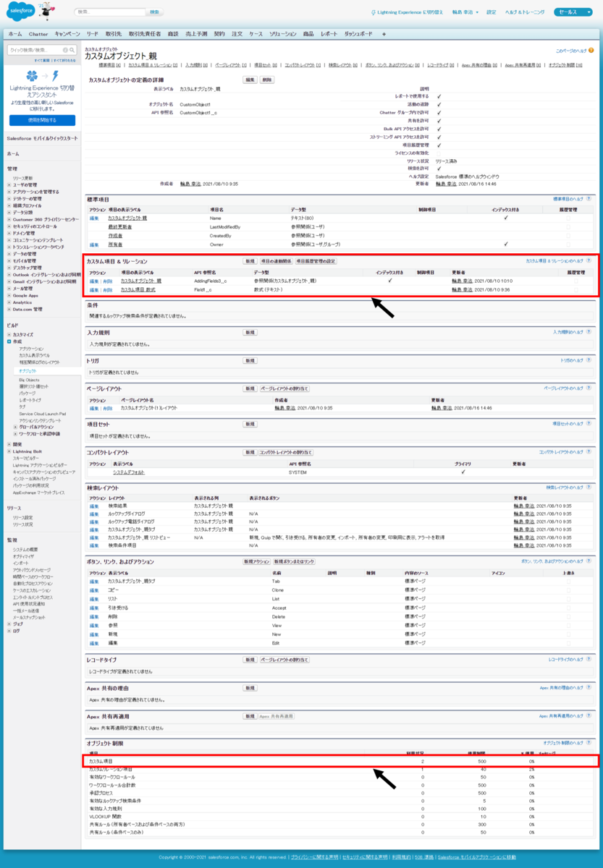Click 編集 link for AddingFields3__c row
This screenshot has height=868, width=603.
point(93,281)
